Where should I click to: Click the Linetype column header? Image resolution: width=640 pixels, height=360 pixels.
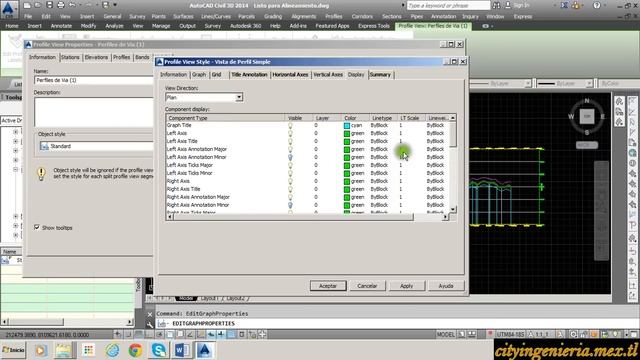click(x=382, y=118)
